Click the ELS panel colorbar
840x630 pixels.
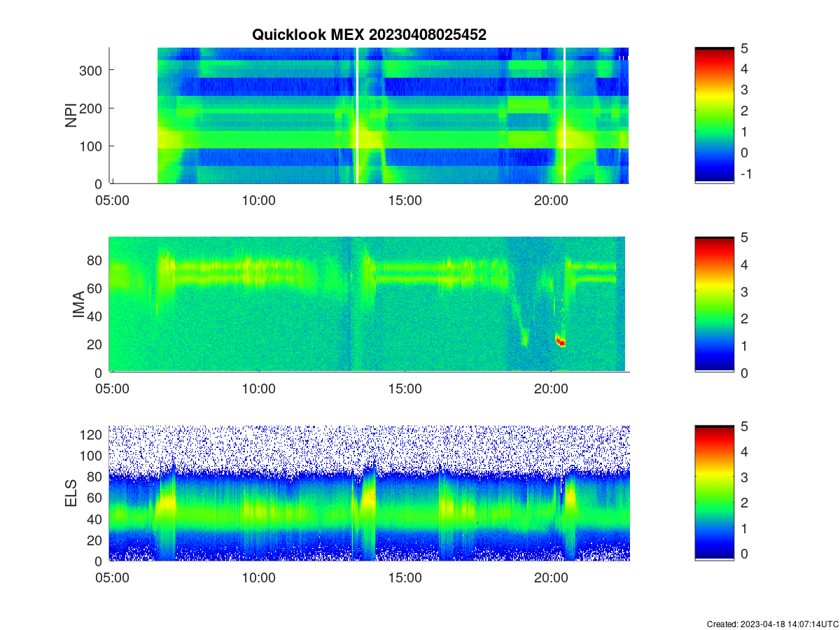tap(714, 493)
